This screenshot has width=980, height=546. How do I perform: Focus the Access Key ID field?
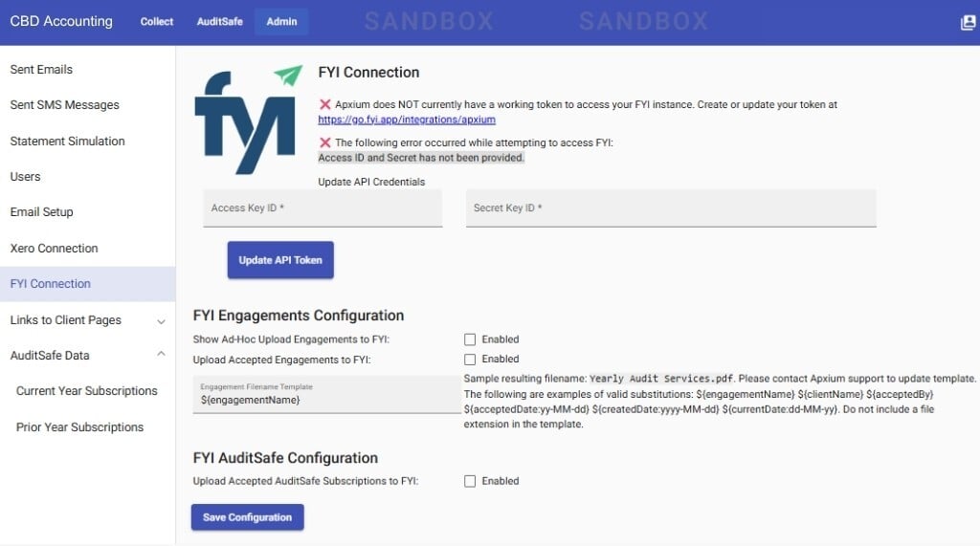tap(323, 208)
